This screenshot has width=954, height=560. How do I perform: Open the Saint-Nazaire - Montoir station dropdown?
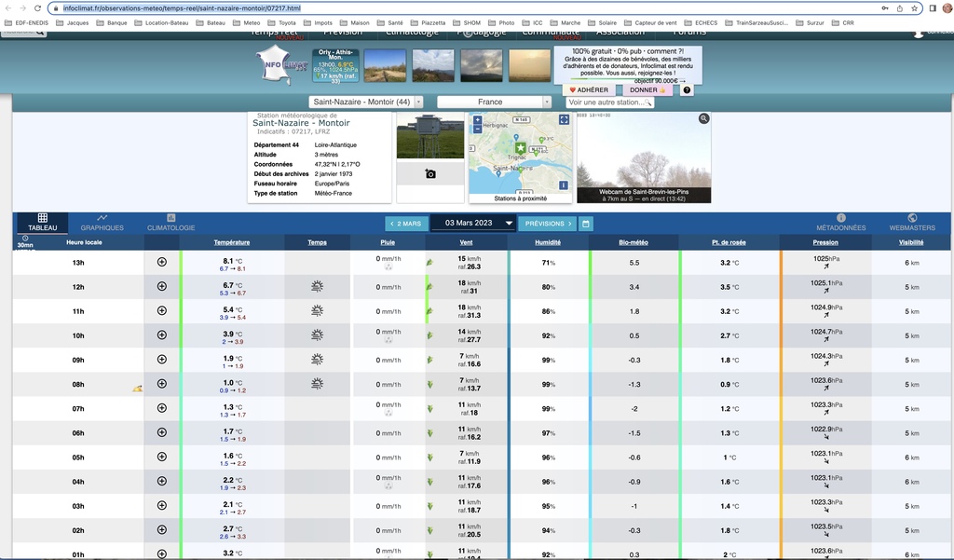tap(365, 102)
